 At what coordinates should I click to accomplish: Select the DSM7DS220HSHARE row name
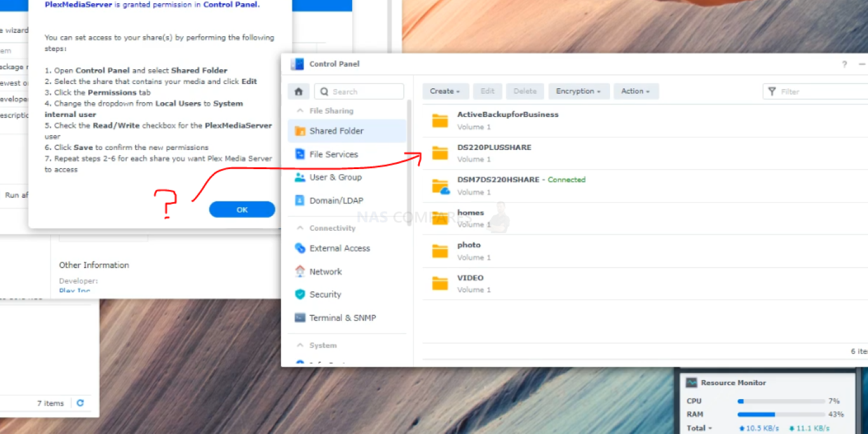point(498,180)
